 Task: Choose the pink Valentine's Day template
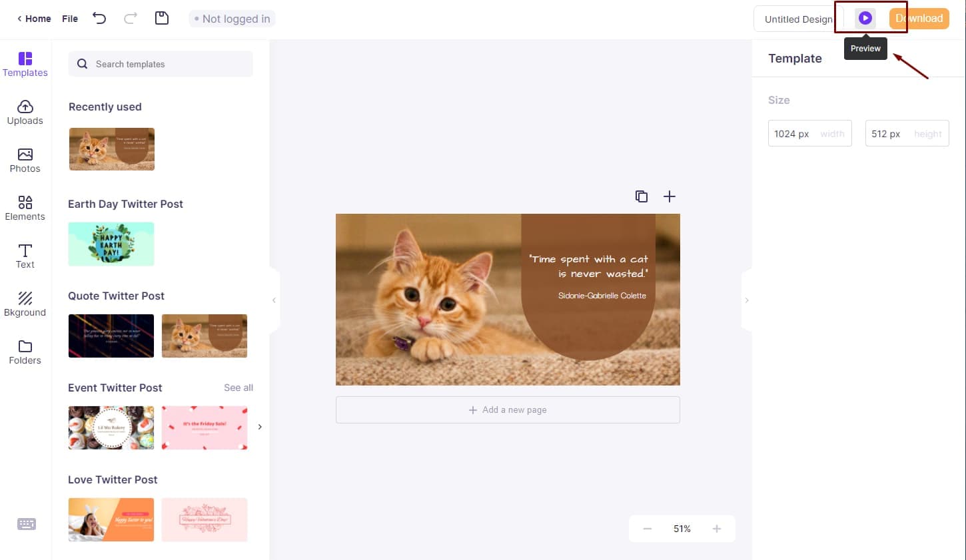205,519
